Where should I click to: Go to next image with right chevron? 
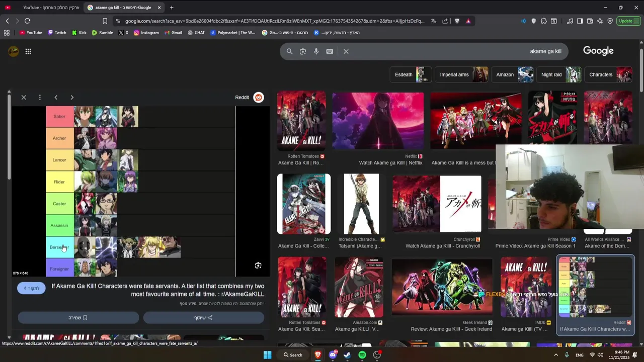click(72, 98)
